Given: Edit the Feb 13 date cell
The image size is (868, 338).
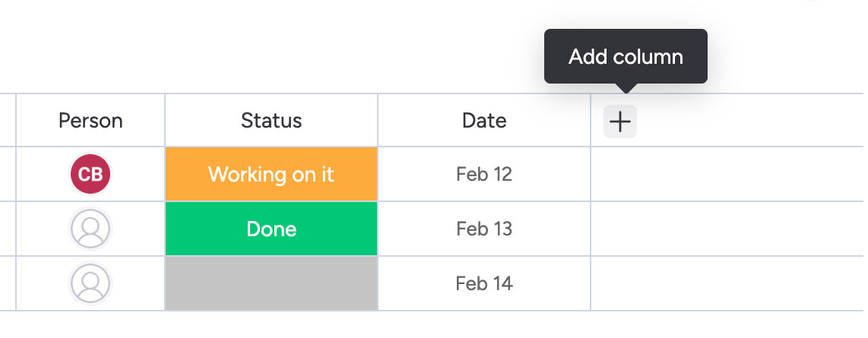Looking at the screenshot, I should (x=484, y=229).
